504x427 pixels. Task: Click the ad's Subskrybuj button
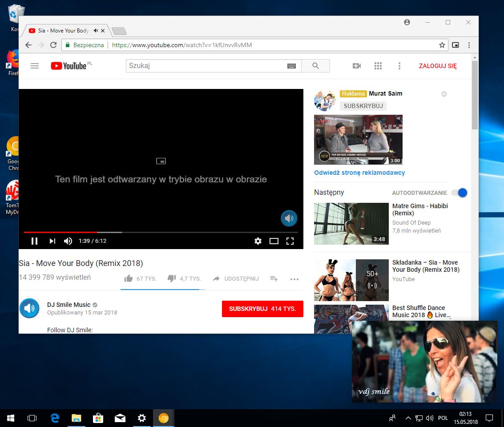tap(363, 106)
